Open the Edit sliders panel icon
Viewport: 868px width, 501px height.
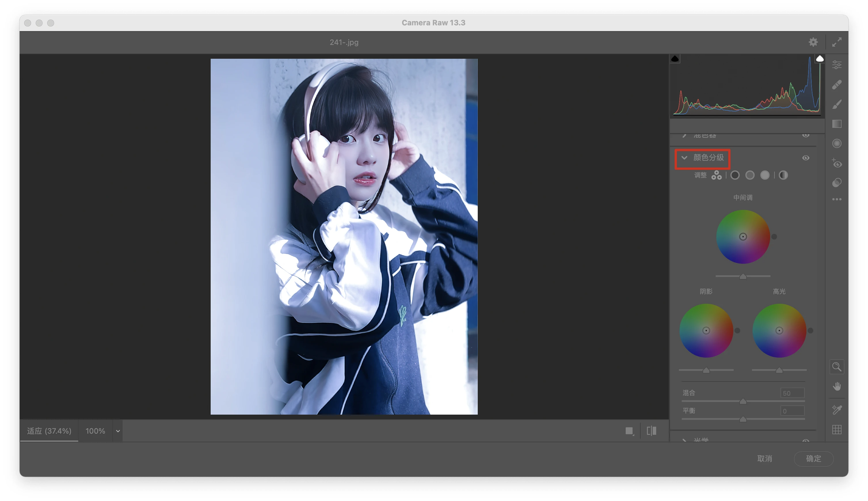point(836,64)
